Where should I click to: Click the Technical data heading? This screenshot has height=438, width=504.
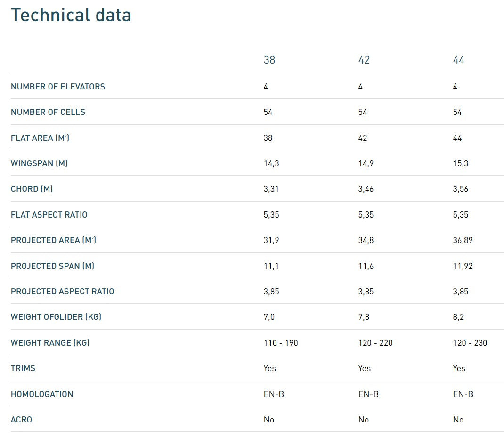pos(71,15)
